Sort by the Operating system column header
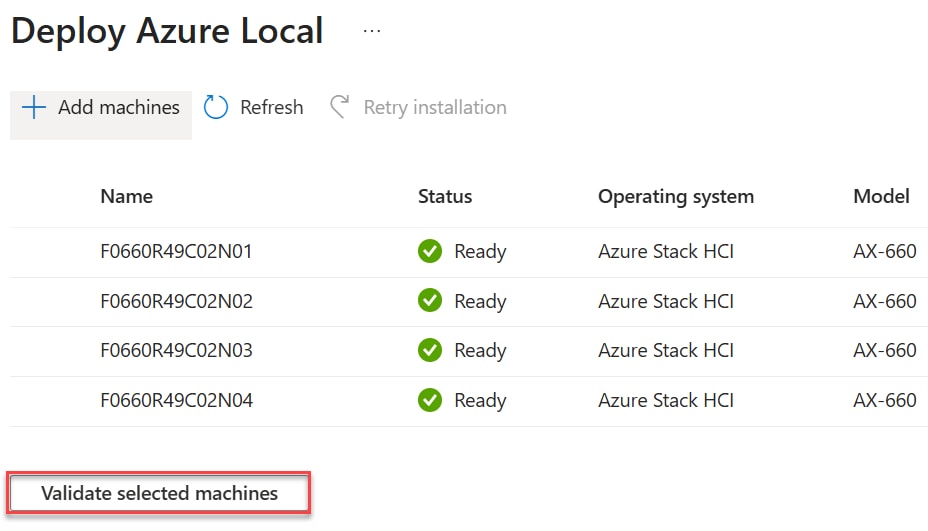The image size is (928, 531). (676, 197)
